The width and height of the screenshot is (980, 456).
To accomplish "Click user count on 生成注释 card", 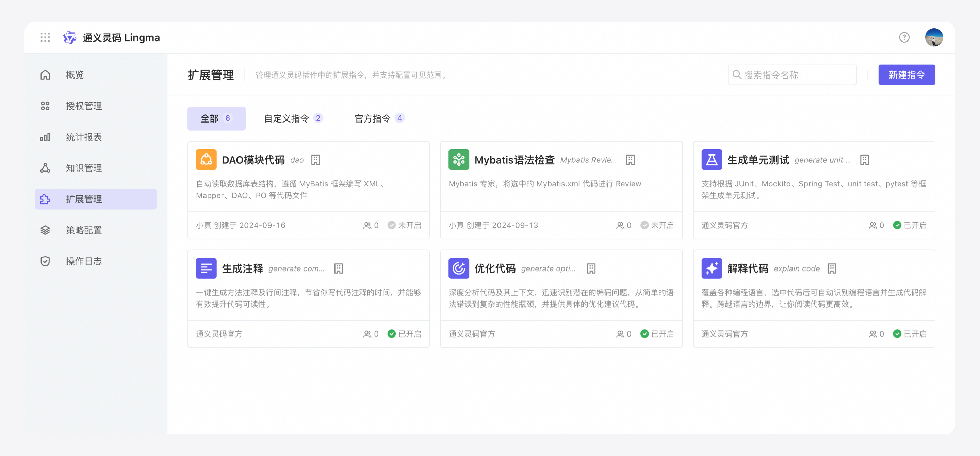I will pos(371,333).
